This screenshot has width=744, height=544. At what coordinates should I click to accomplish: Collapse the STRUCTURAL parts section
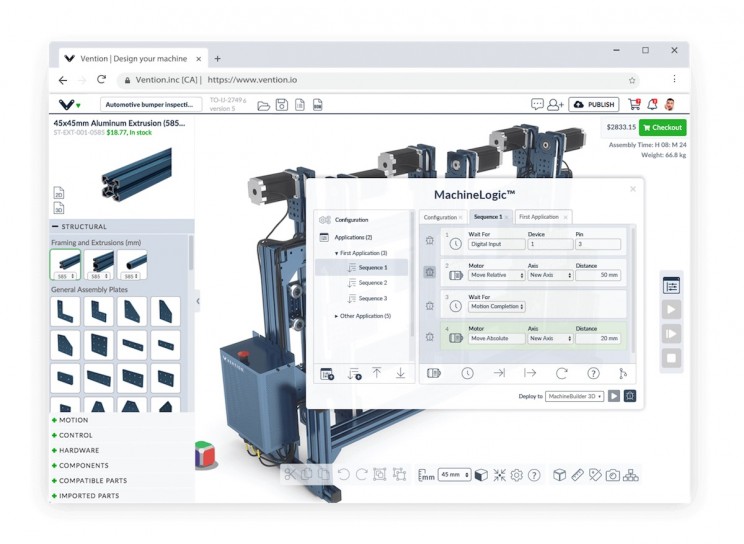[55, 226]
